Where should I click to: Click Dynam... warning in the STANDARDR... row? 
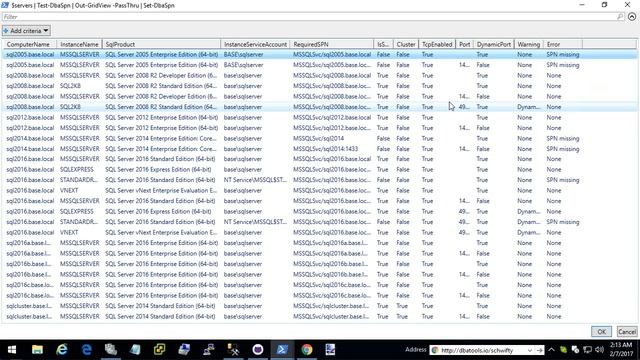coord(529,222)
